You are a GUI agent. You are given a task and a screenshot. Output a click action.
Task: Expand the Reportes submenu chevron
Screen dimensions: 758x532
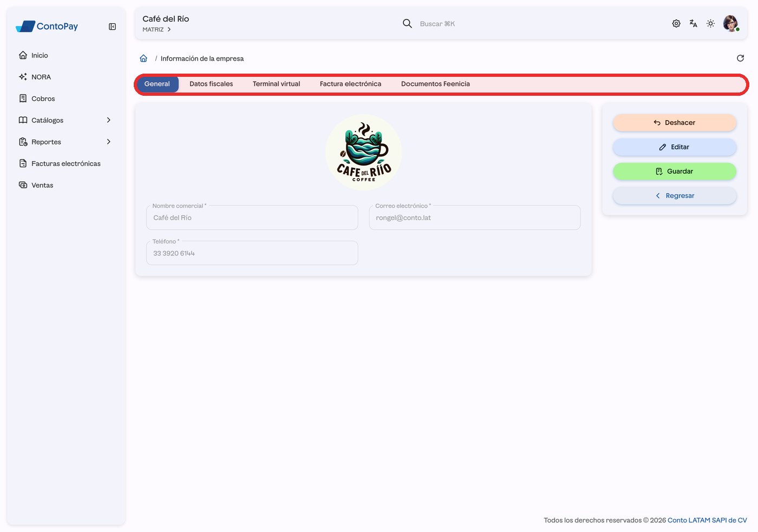109,142
